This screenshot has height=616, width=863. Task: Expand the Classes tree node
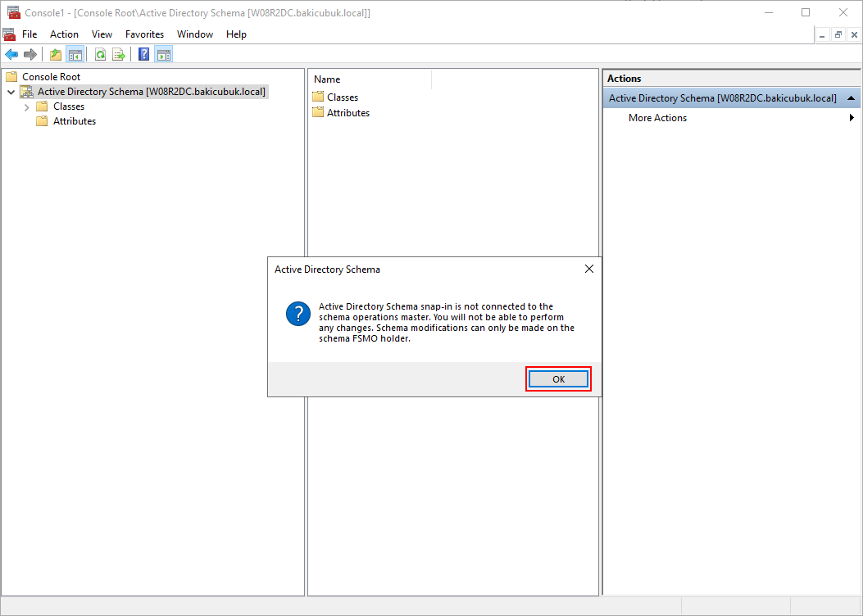(x=27, y=107)
